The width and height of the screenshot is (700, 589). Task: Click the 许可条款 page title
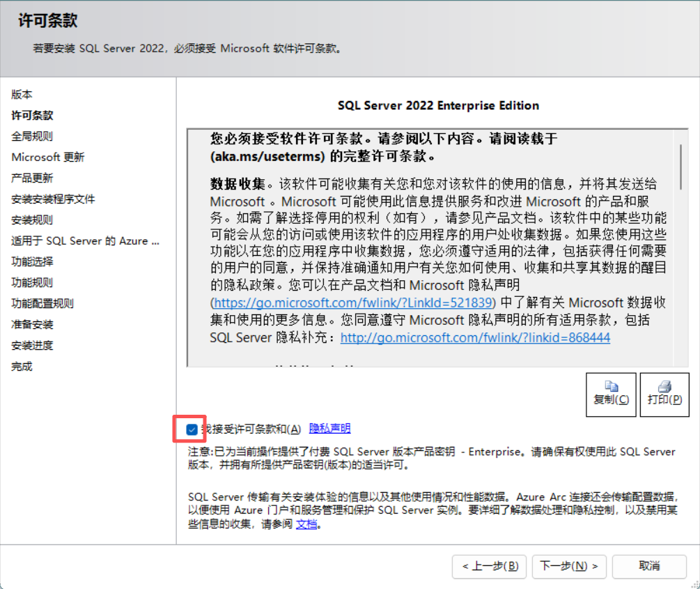point(48,20)
